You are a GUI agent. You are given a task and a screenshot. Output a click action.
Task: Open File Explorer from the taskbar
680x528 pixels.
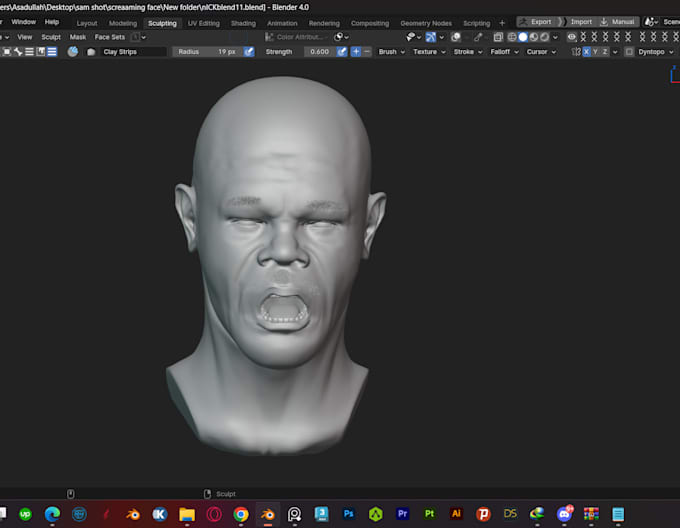tap(187, 514)
